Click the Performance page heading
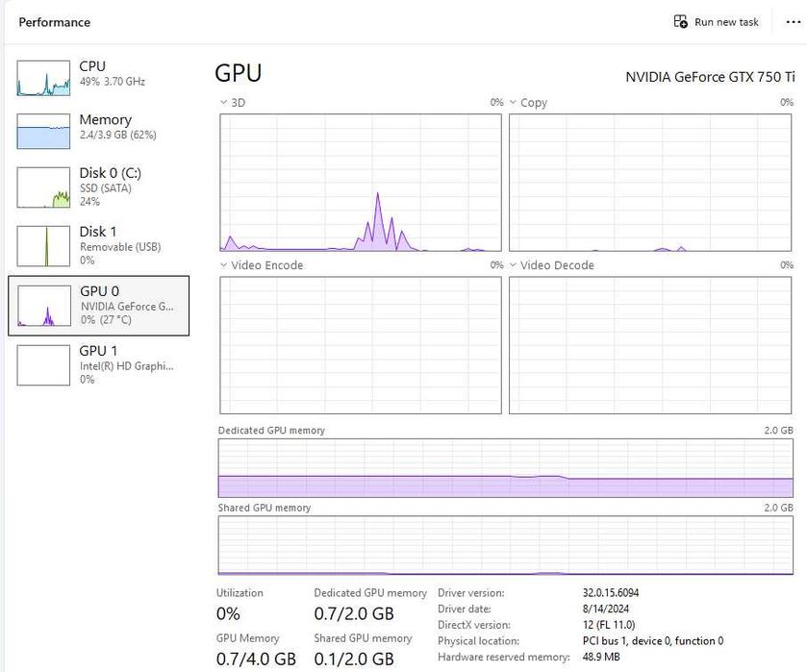This screenshot has width=807, height=672. (55, 22)
